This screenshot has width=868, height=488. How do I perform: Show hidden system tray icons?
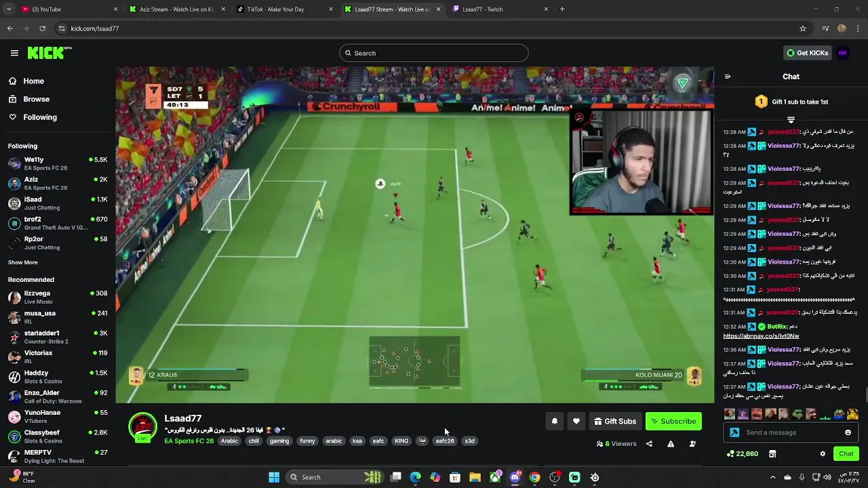772,477
